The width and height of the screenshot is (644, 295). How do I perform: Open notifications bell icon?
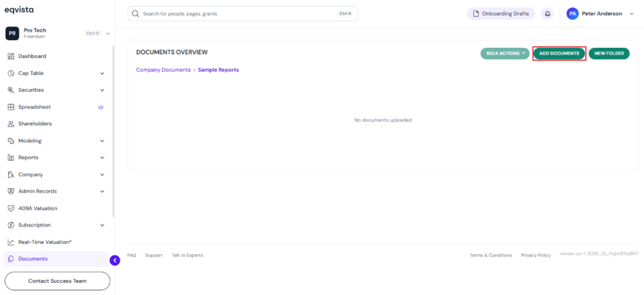click(x=547, y=14)
